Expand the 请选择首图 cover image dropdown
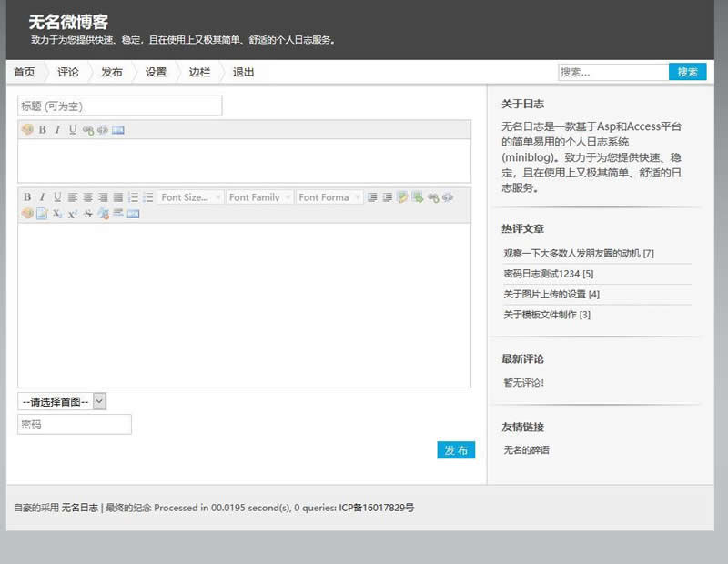The image size is (728, 564). pyautogui.click(x=62, y=401)
